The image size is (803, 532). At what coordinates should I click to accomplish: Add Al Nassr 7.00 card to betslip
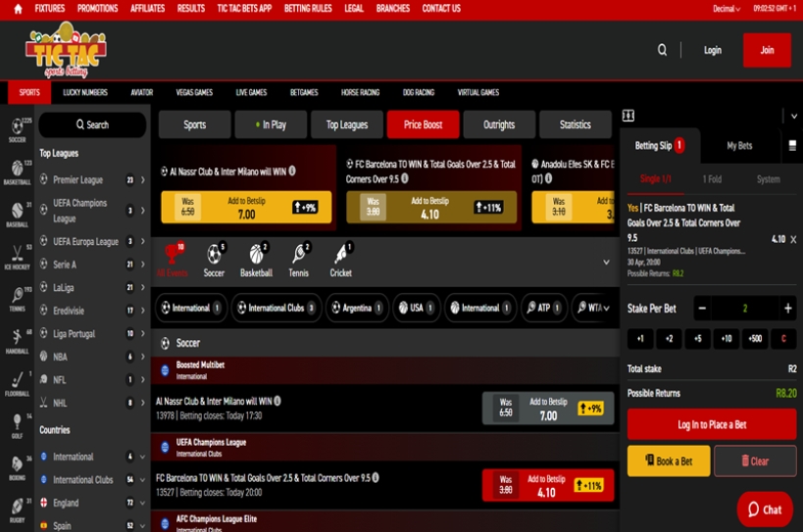point(246,207)
